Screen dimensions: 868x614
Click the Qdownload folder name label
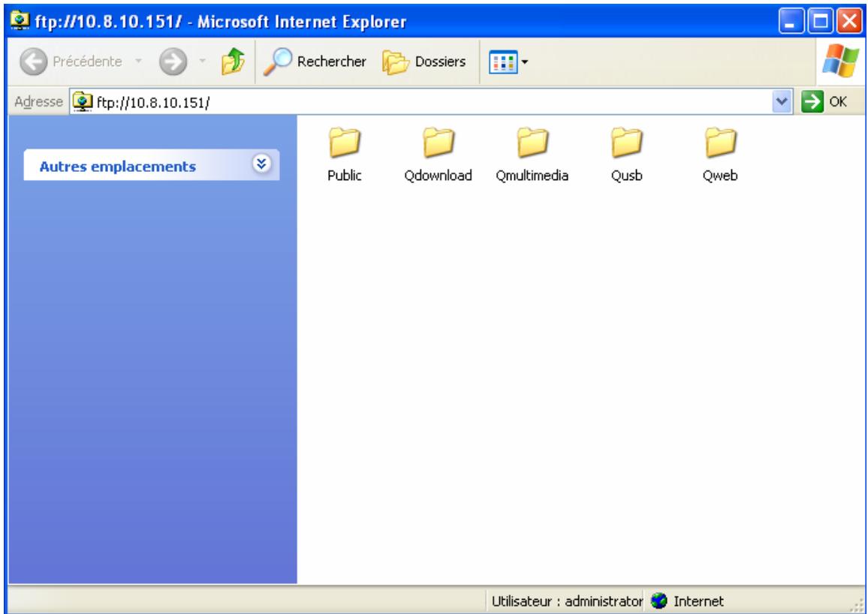(438, 176)
